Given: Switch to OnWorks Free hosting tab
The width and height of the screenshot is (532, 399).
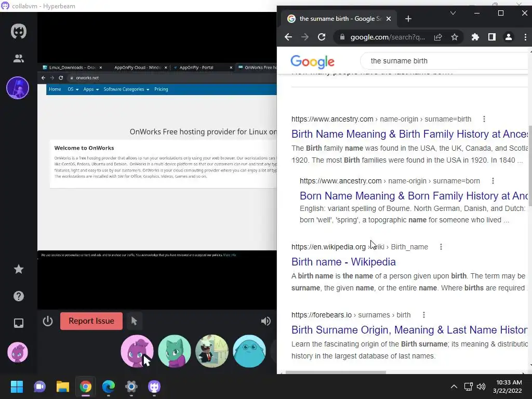Looking at the screenshot, I should pos(258,68).
